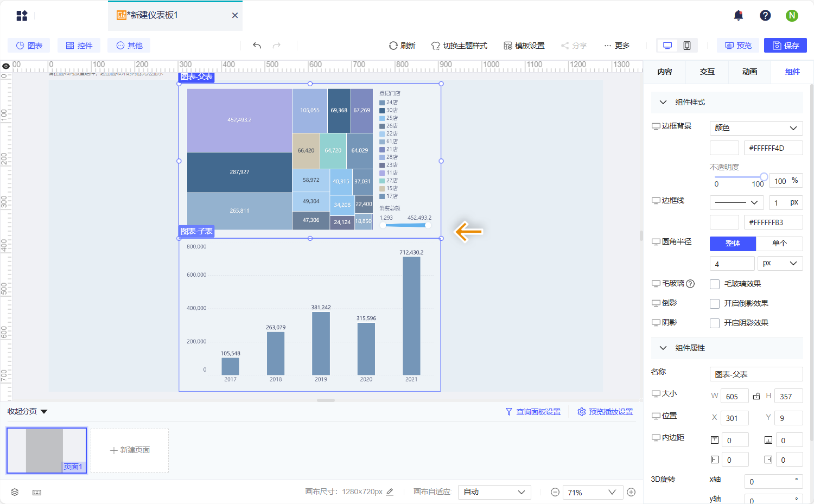Click the 2021 bar in the bar chart
Viewport: 814px width, 504px height.
(x=411, y=316)
